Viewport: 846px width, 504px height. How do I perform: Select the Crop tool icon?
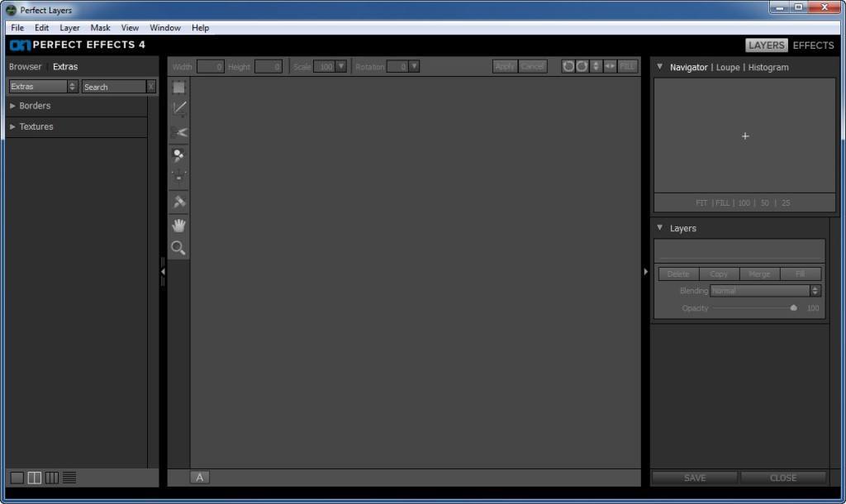(178, 108)
